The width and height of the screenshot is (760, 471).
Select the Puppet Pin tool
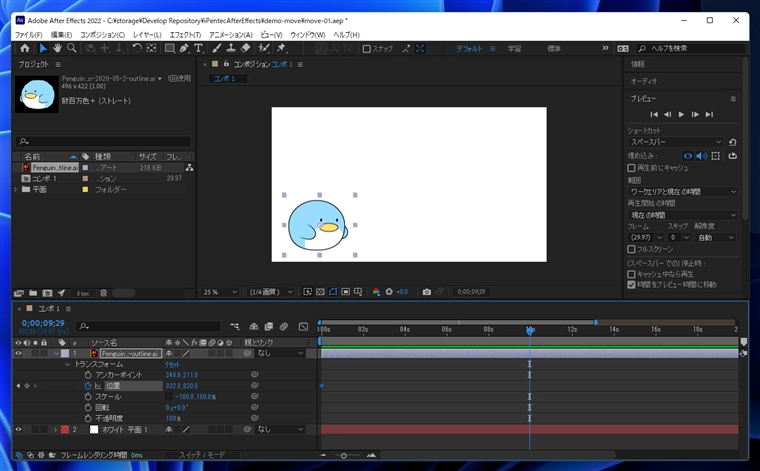click(281, 48)
